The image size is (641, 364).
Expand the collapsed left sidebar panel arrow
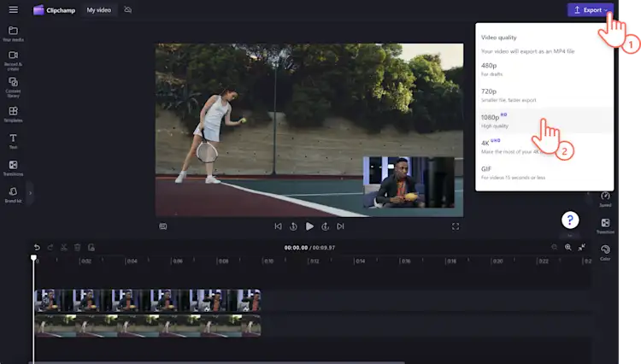pos(30,193)
